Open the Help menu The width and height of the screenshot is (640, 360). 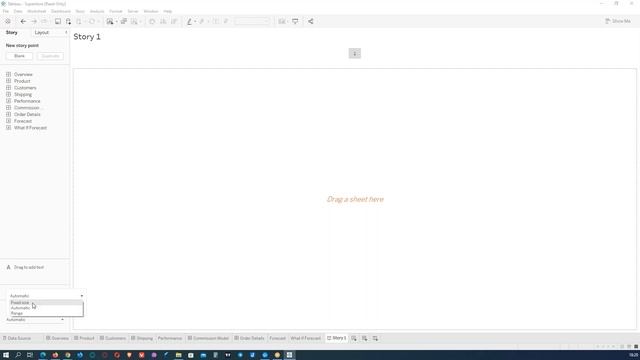[168, 11]
